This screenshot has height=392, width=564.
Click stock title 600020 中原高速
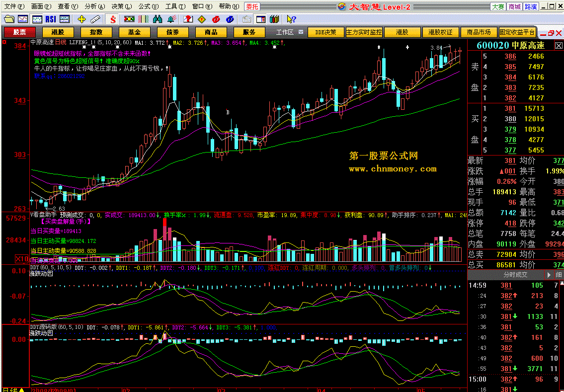coord(510,46)
